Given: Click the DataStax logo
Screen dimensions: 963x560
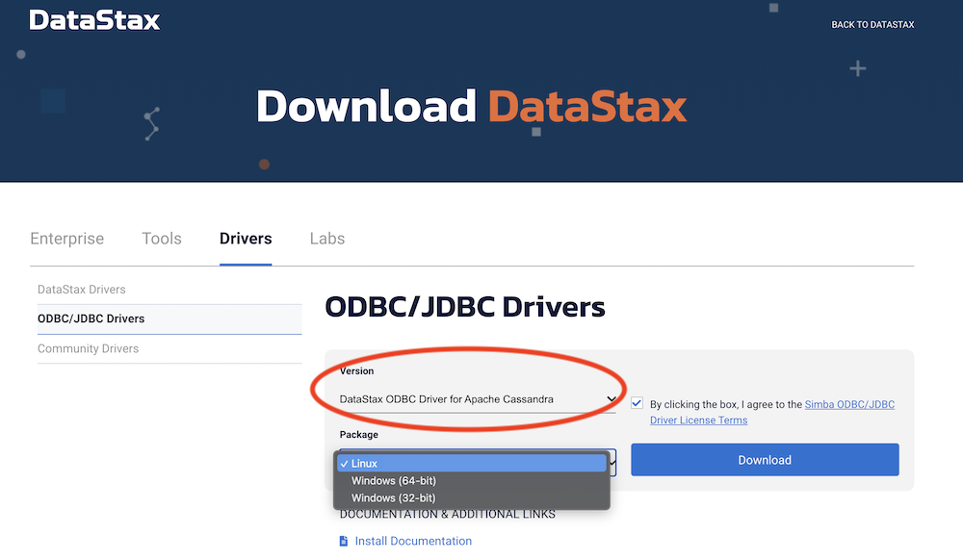Looking at the screenshot, I should point(94,20).
